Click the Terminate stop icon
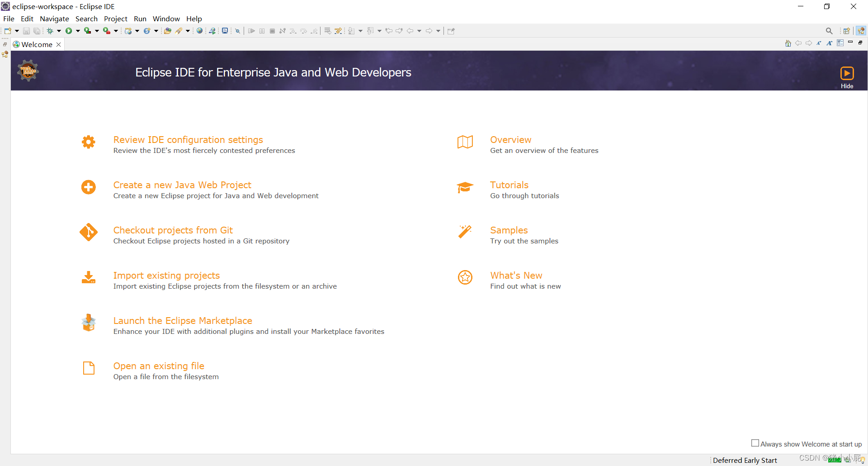The height and width of the screenshot is (466, 868). 272,31
